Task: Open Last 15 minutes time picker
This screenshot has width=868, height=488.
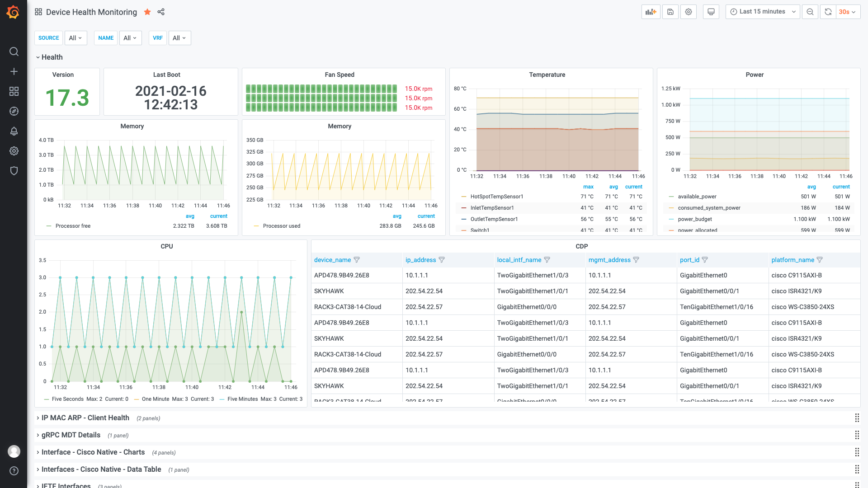Action: click(x=762, y=12)
